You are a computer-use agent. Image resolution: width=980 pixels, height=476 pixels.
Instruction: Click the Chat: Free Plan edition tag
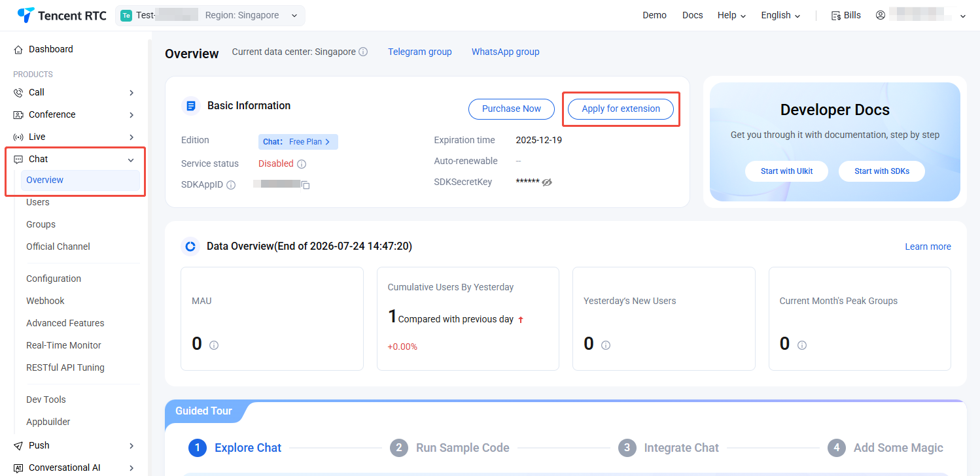(x=298, y=142)
